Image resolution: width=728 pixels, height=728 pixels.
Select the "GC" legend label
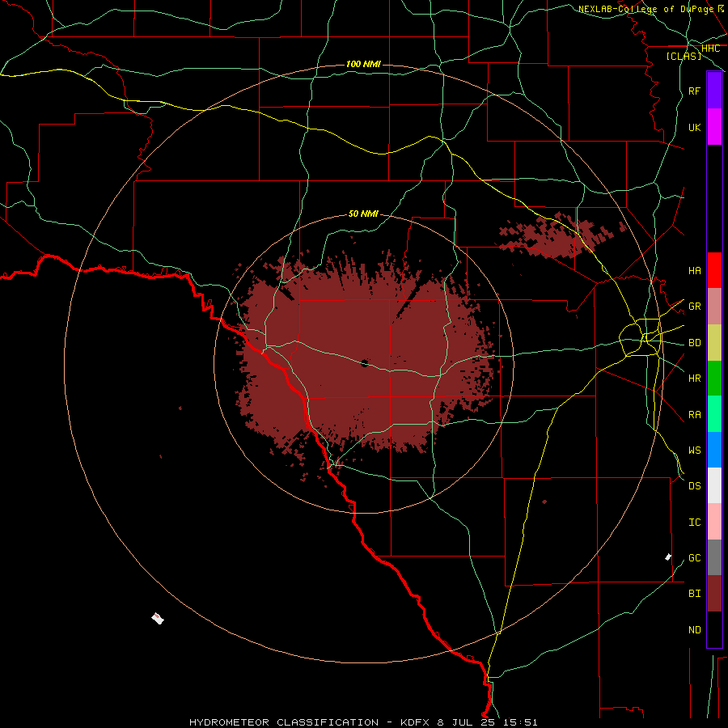(x=694, y=558)
